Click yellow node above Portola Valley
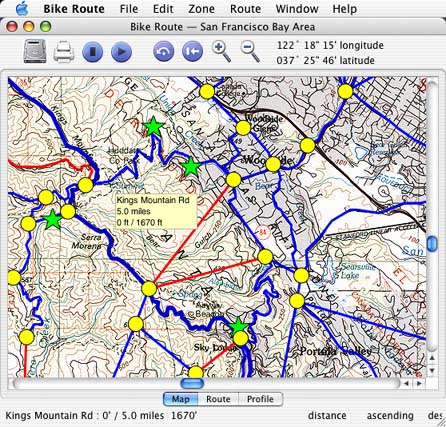The image size is (446, 427). 297,301
